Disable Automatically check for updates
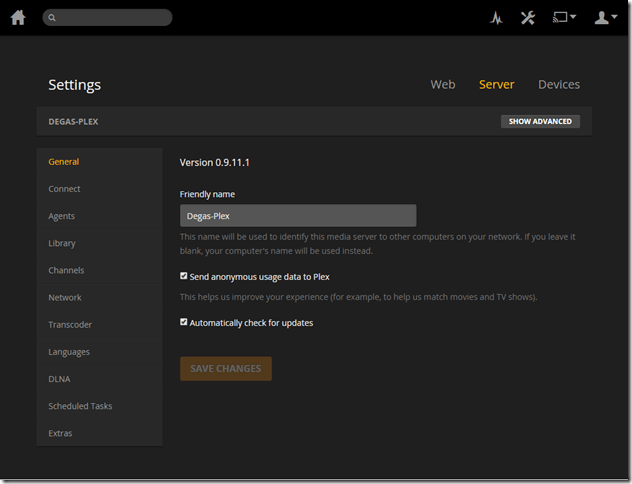The width and height of the screenshot is (632, 484). pyautogui.click(x=184, y=322)
